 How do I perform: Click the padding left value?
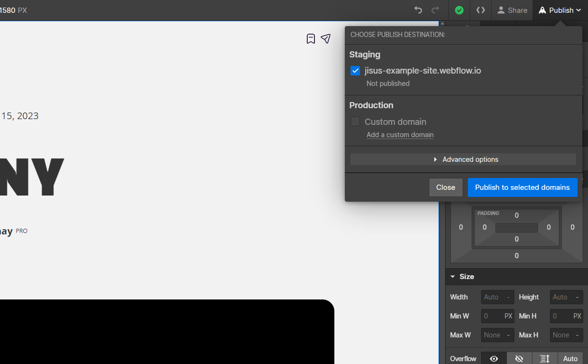pyautogui.click(x=484, y=227)
